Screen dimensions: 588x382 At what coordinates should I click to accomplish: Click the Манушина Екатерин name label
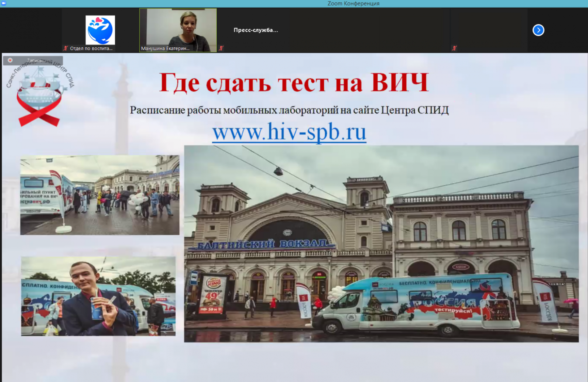pyautogui.click(x=165, y=48)
